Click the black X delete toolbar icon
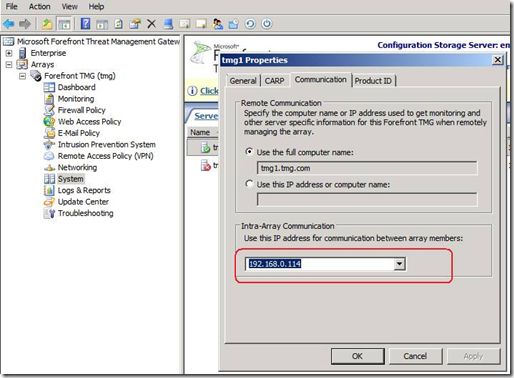Image resolution: width=514 pixels, height=378 pixels. coord(151,24)
